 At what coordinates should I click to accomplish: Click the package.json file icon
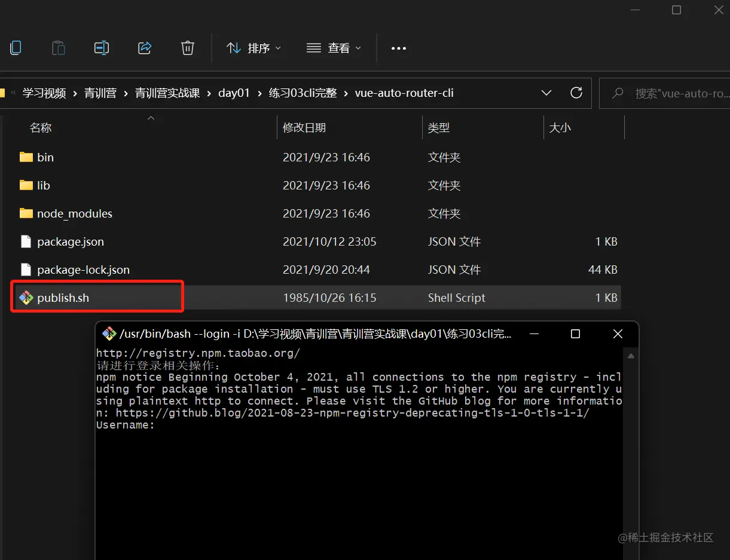point(26,241)
